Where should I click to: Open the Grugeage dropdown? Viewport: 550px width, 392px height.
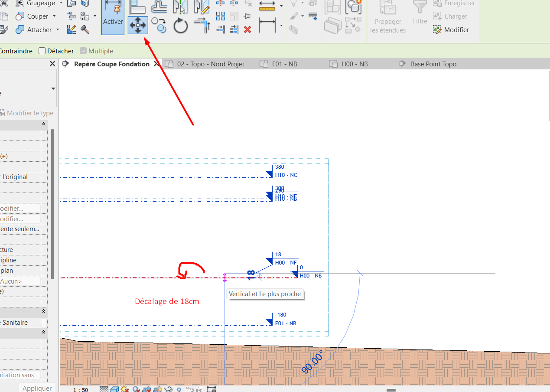pos(61,3)
